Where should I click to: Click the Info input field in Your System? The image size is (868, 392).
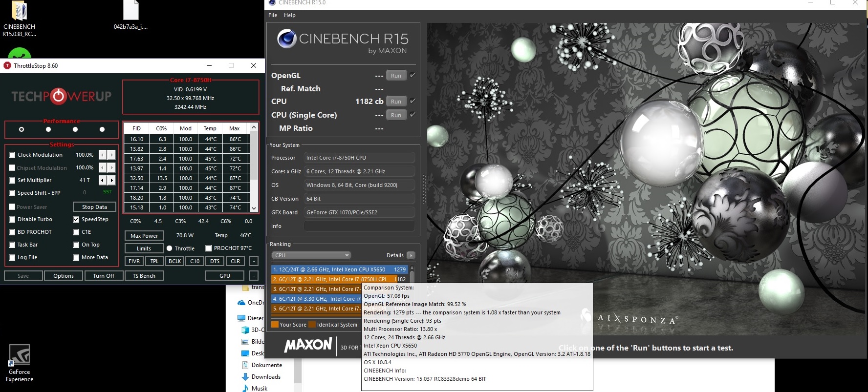(x=359, y=226)
